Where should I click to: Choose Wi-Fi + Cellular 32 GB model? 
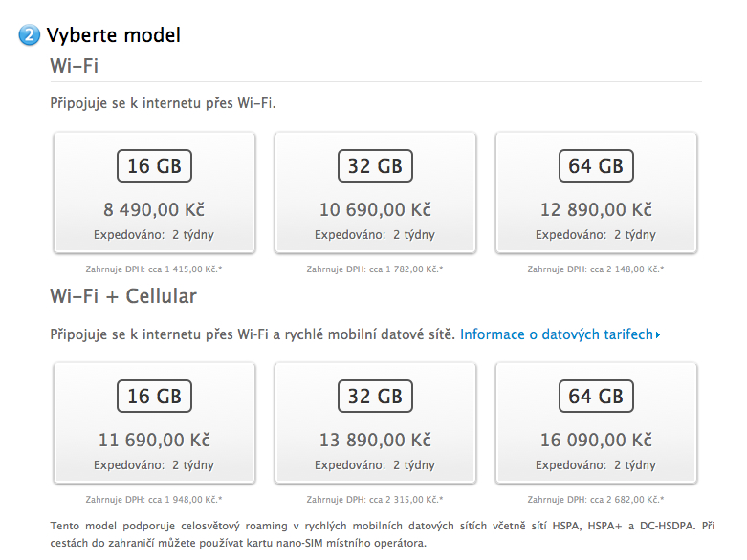pos(375,422)
